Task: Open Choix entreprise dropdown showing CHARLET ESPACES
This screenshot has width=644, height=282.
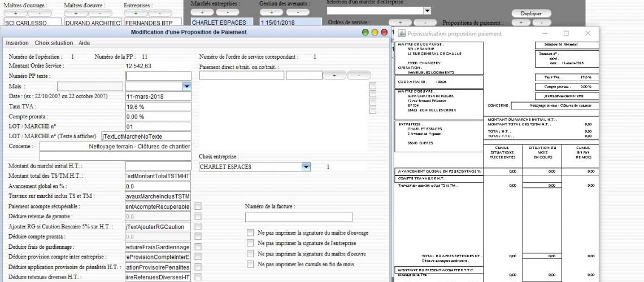Action: [x=306, y=167]
